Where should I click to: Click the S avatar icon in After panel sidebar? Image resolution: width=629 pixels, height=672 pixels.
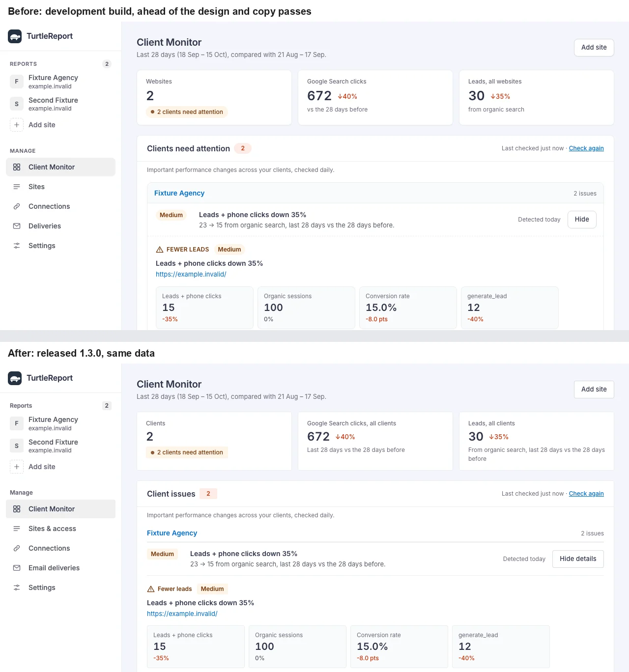coord(17,446)
